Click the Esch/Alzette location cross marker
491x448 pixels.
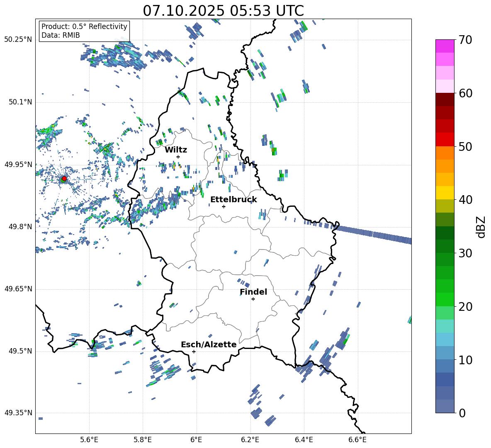point(194,351)
